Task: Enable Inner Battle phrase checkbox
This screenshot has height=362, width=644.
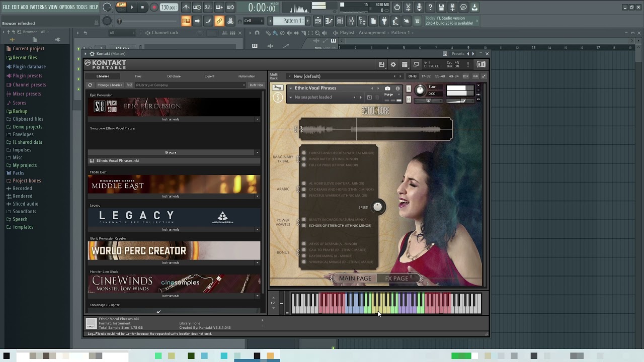Action: (x=304, y=159)
